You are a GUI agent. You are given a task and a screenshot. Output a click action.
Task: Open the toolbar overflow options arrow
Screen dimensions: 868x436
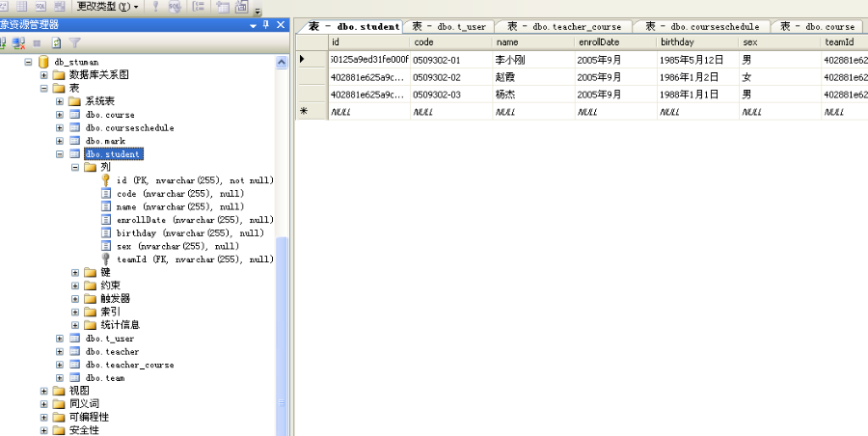258,10
